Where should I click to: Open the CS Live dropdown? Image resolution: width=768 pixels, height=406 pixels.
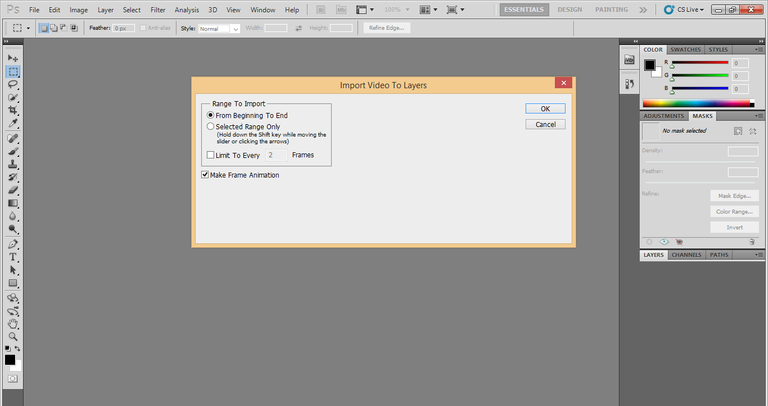click(x=684, y=9)
